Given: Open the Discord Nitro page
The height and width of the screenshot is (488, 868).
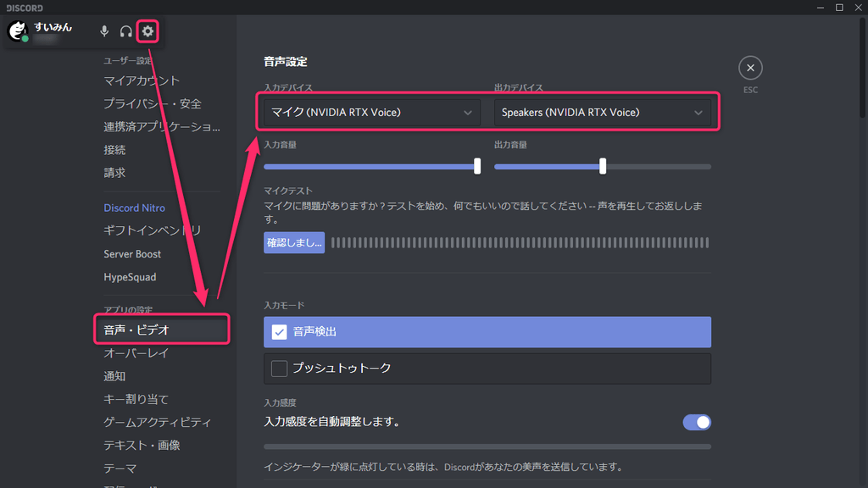Looking at the screenshot, I should tap(134, 208).
